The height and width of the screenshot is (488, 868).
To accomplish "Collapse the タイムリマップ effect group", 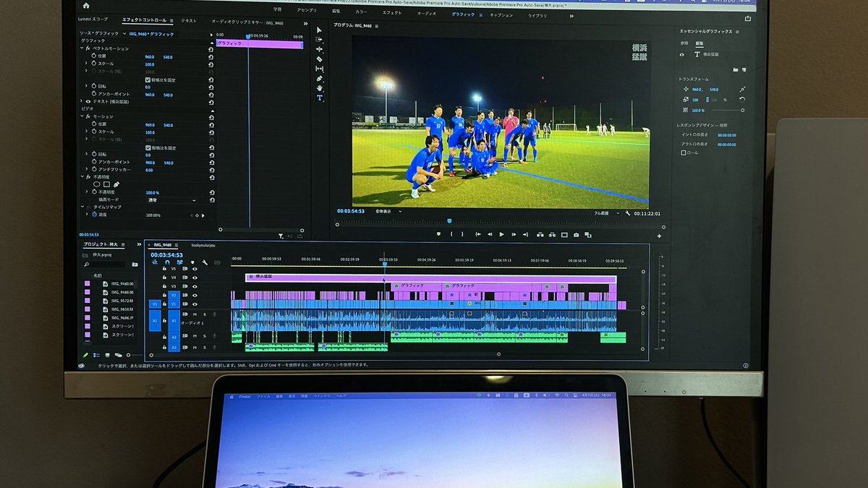I will pos(82,207).
